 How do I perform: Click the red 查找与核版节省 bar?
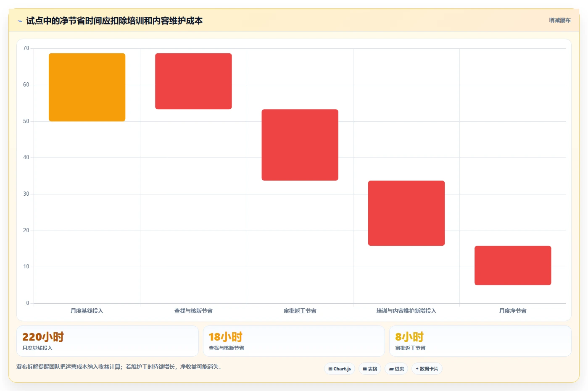pyautogui.click(x=193, y=81)
